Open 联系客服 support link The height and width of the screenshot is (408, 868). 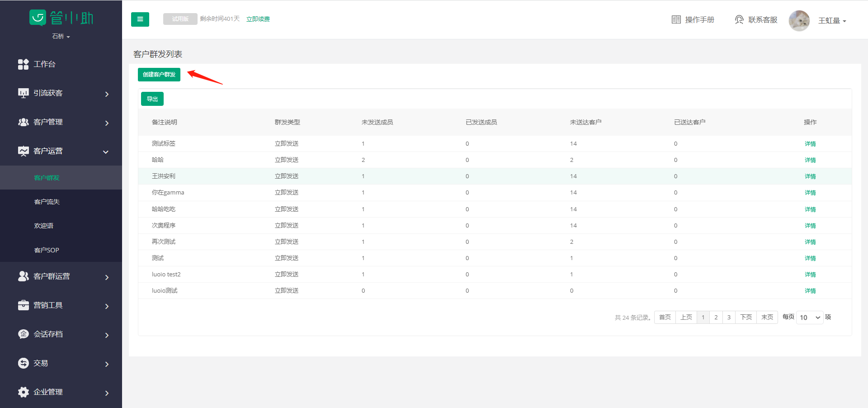pos(763,19)
